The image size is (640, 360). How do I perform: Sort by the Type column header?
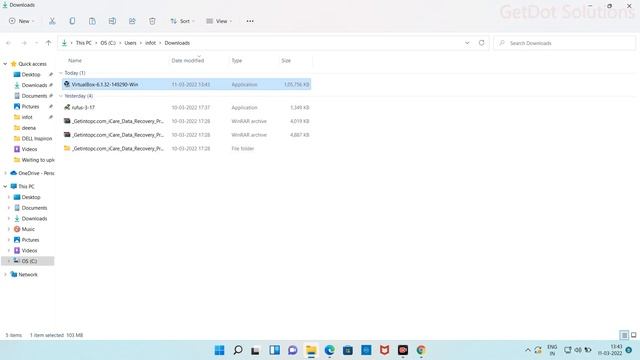[237, 60]
